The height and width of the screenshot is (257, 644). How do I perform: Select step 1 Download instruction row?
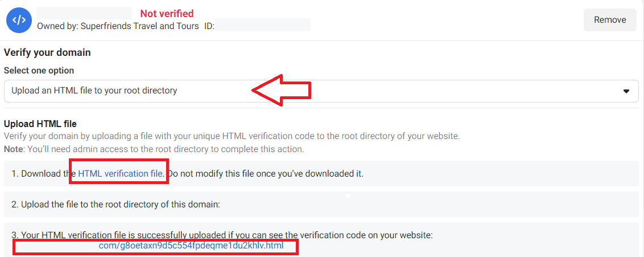click(x=321, y=174)
